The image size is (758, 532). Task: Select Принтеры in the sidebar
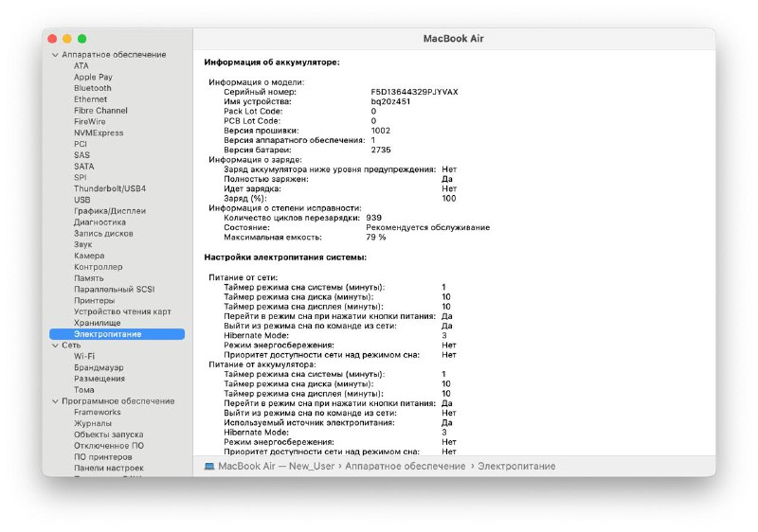tap(94, 300)
